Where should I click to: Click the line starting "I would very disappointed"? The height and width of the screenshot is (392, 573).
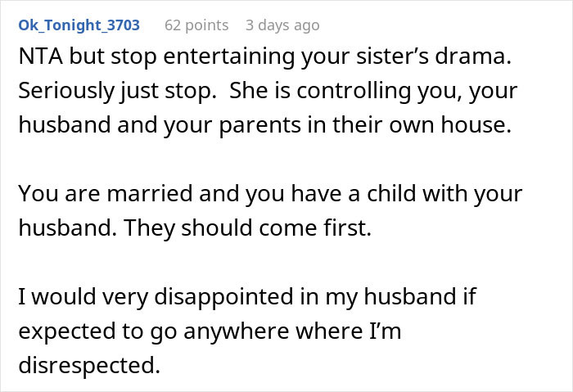[246, 297]
